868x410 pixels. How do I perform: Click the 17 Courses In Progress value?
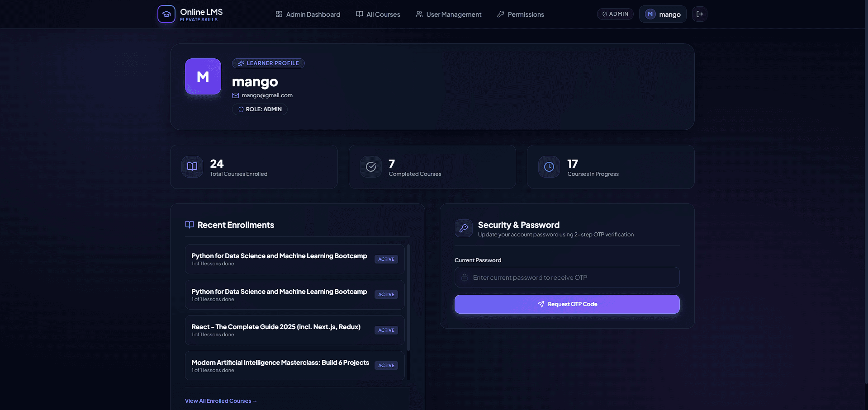tap(573, 164)
